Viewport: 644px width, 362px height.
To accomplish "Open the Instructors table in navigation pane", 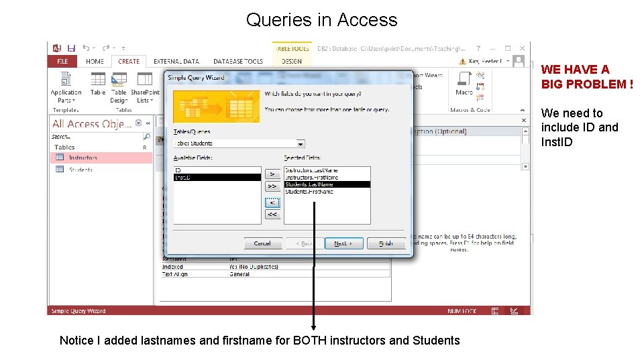I will tap(101, 158).
